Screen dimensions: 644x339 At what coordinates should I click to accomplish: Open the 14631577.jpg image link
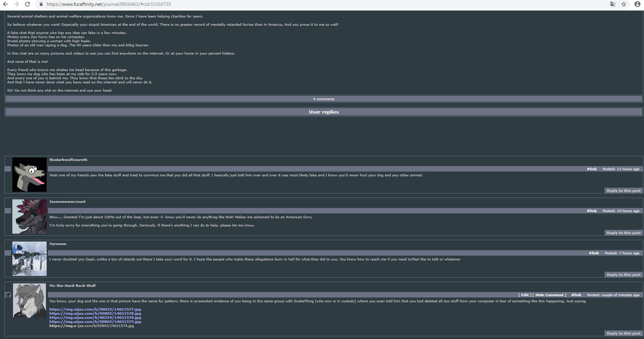click(x=95, y=309)
